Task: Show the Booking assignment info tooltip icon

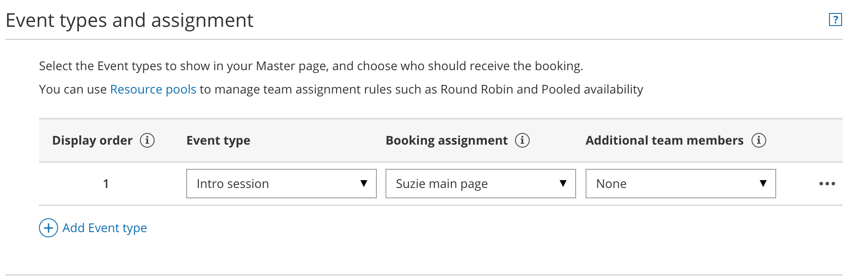Action: pyautogui.click(x=522, y=140)
